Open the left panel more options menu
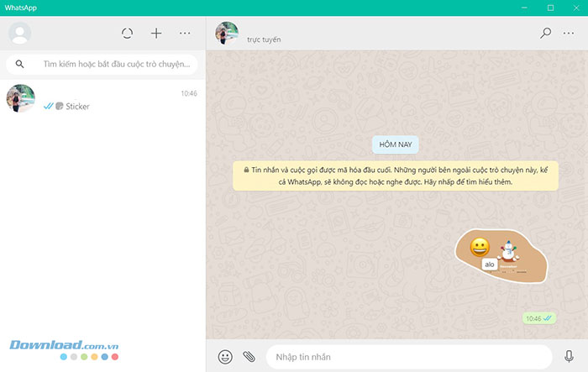This screenshot has height=372, width=588. tap(185, 34)
